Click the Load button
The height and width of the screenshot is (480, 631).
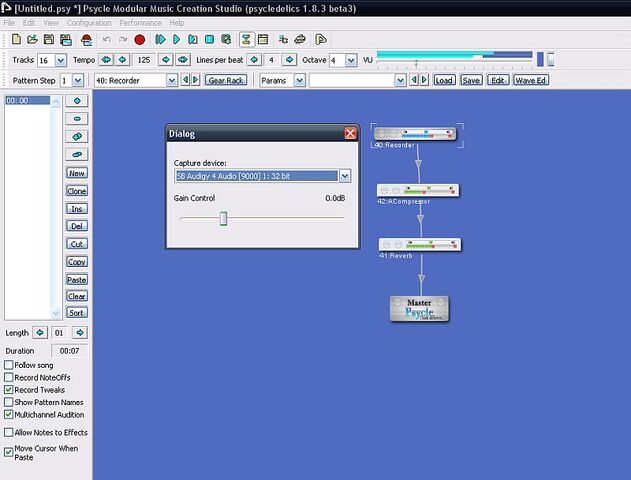(444, 80)
